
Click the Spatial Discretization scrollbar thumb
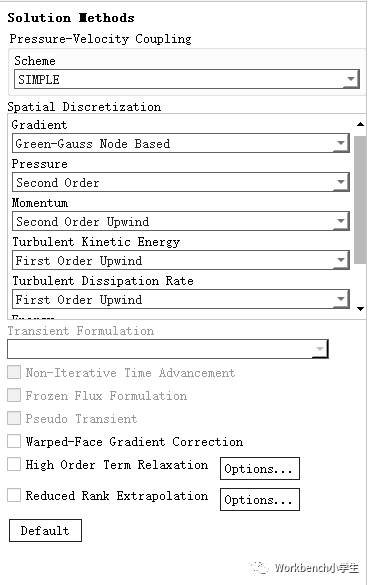point(360,200)
